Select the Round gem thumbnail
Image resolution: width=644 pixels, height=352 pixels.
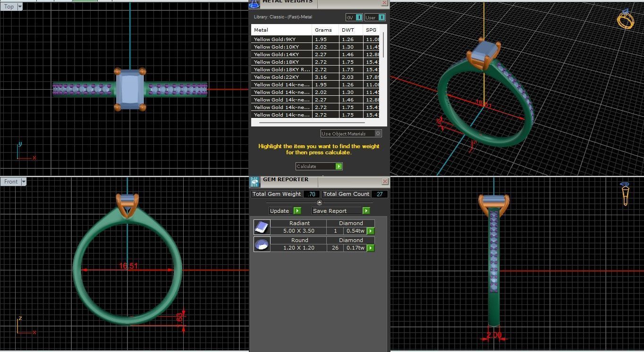click(x=262, y=244)
